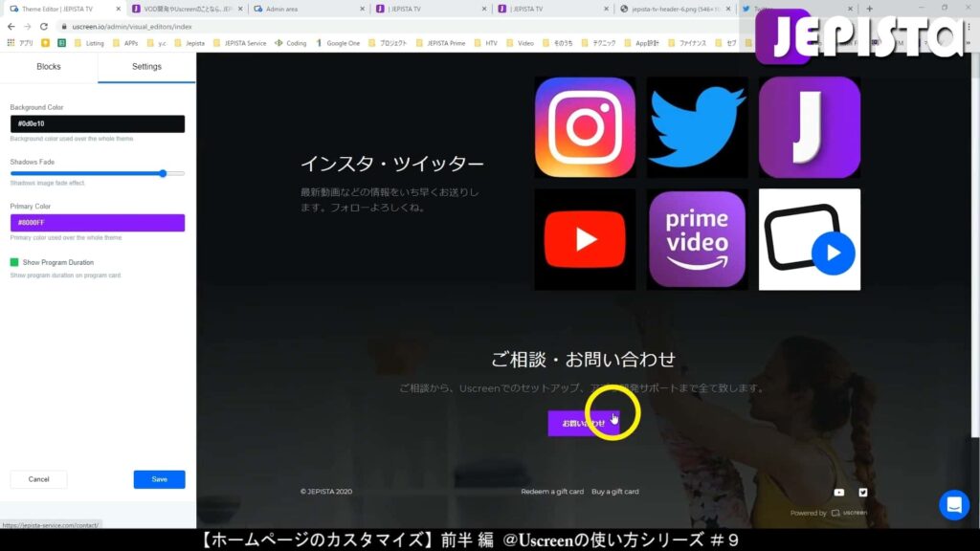Open the JEPISTA Service bookmarks folder

coord(239,43)
